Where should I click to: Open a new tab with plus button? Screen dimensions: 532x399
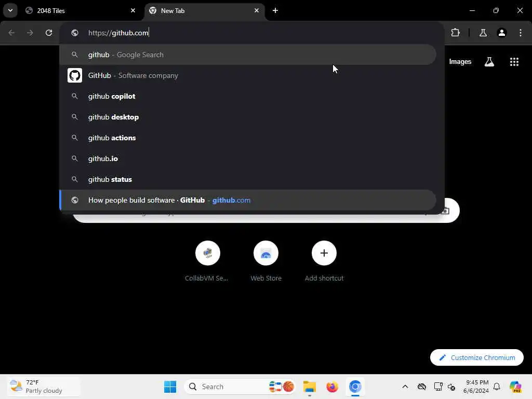click(x=275, y=10)
